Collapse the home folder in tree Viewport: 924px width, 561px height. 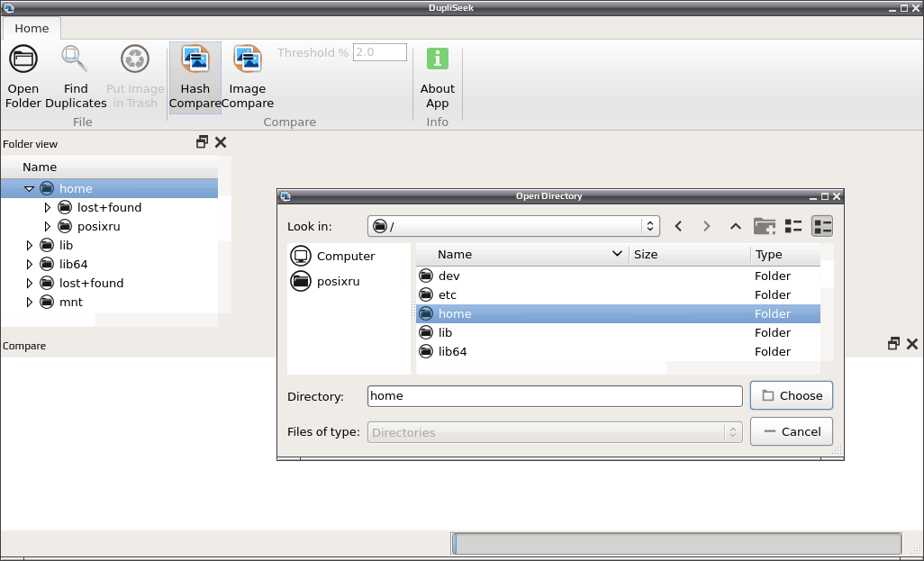click(x=29, y=188)
